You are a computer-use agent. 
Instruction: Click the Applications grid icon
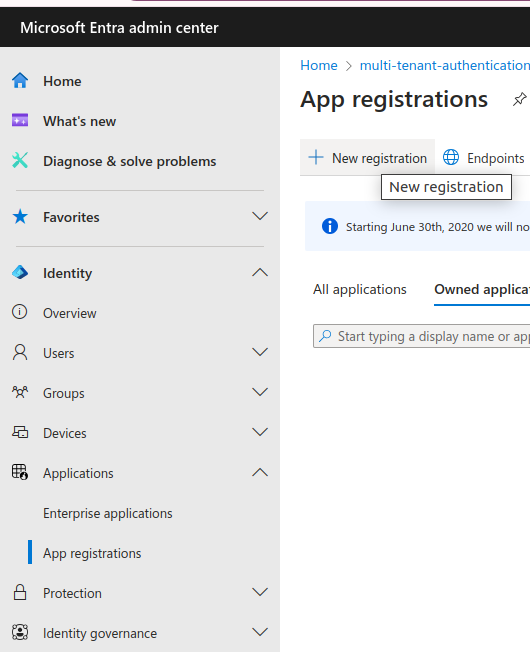pyautogui.click(x=20, y=472)
